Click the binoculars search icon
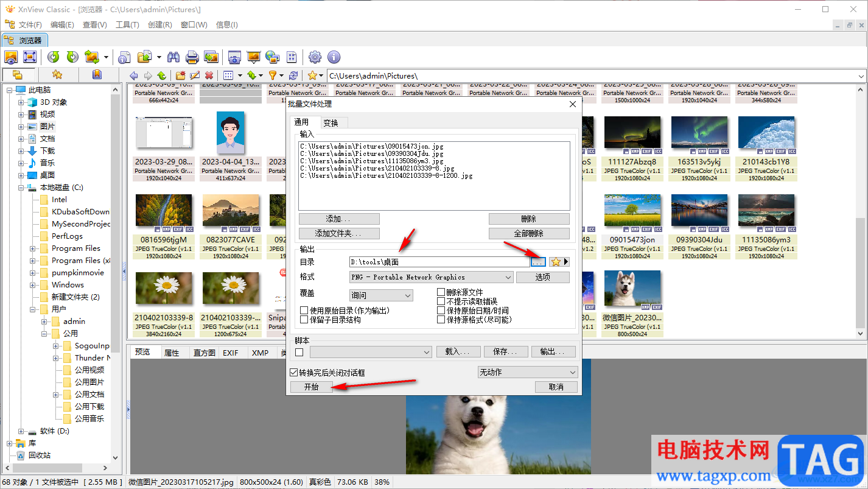This screenshot has height=489, width=868. (173, 57)
